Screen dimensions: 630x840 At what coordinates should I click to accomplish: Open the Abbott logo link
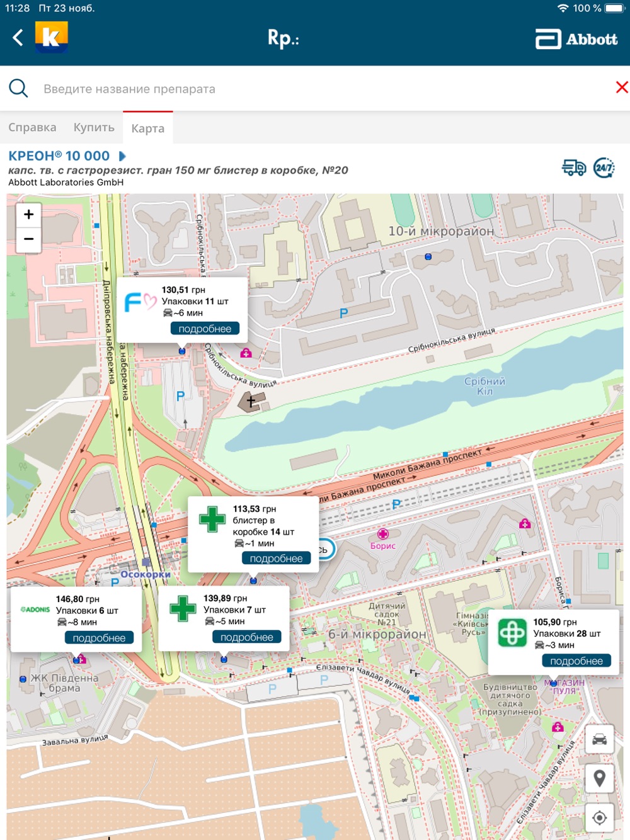(x=576, y=39)
